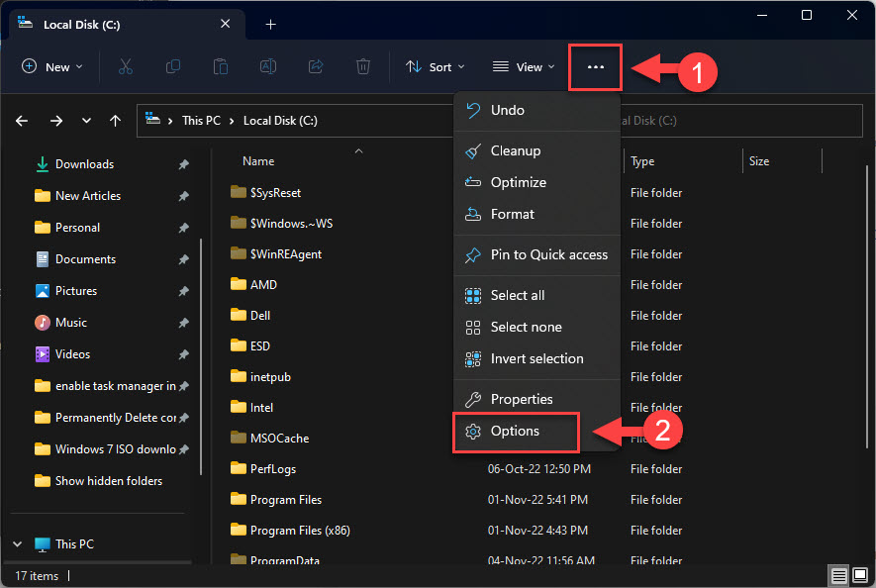The width and height of the screenshot is (876, 588).
Task: Choose Undo from the menu
Action: tap(537, 110)
